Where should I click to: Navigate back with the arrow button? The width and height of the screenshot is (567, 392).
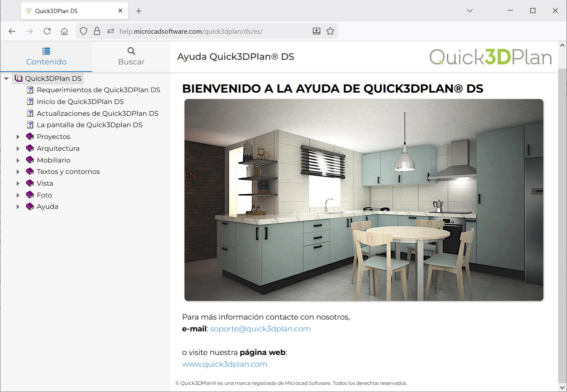[12, 31]
